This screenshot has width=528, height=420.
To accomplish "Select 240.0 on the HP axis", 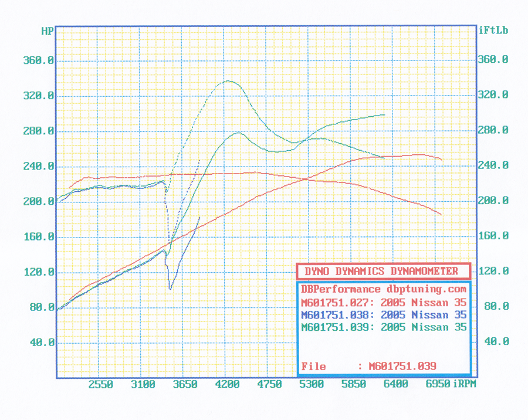I will [38, 166].
